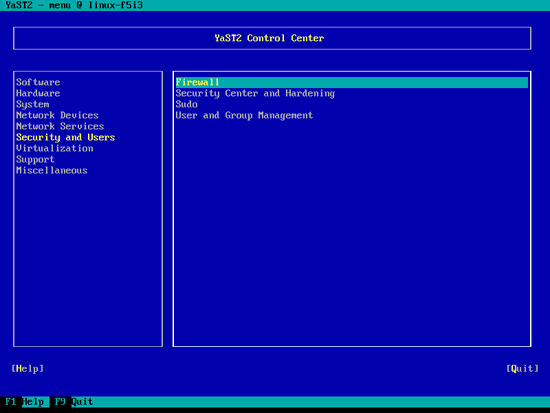Viewport: 550px width, 413px height.
Task: Click empty area of module list panel
Action: [x=352, y=232]
